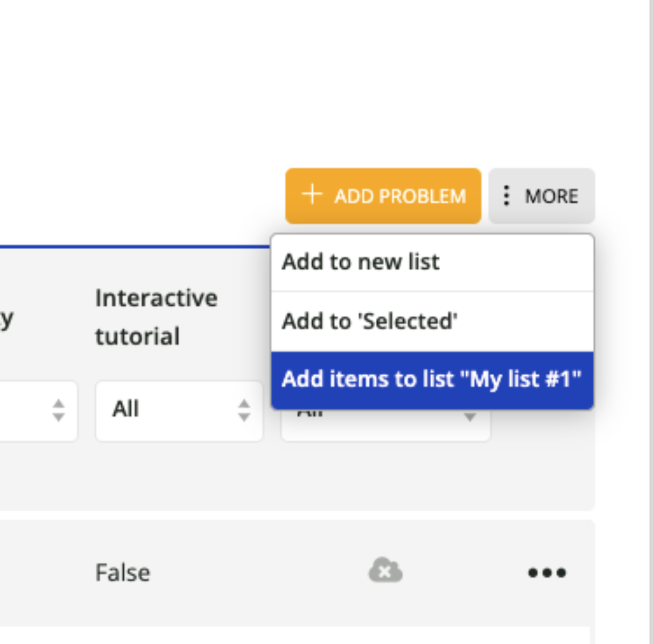Click the vertical three-dot icon beside MORE

tap(506, 195)
